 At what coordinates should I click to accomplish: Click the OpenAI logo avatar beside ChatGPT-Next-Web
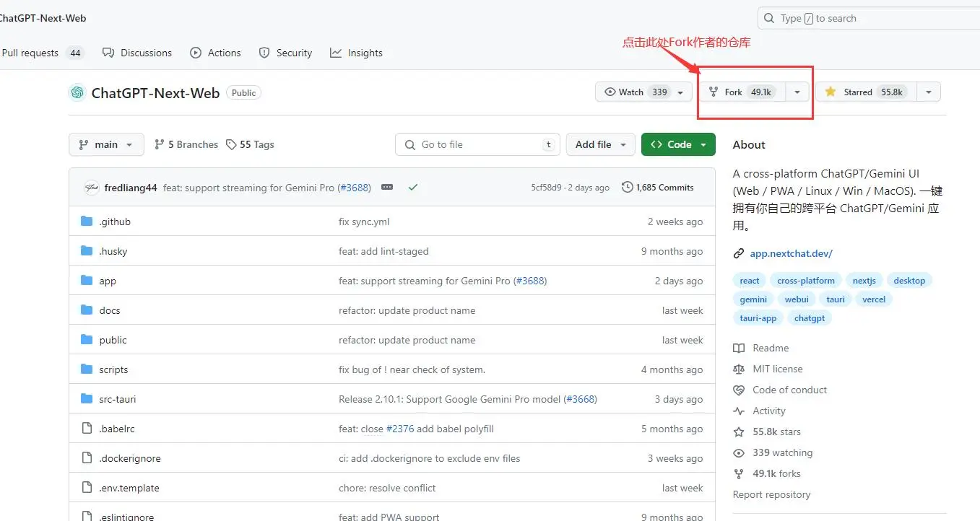(77, 92)
